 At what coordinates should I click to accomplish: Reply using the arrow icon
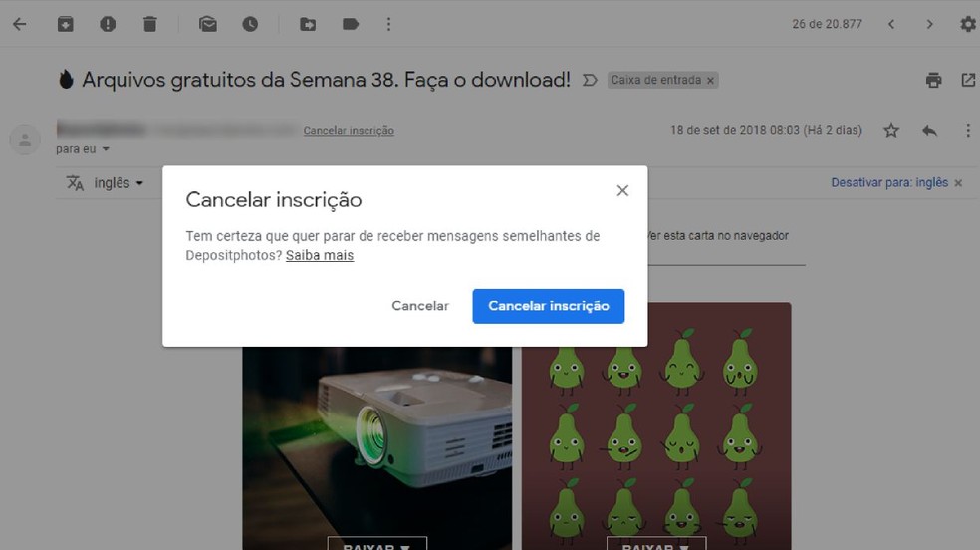pos(929,130)
